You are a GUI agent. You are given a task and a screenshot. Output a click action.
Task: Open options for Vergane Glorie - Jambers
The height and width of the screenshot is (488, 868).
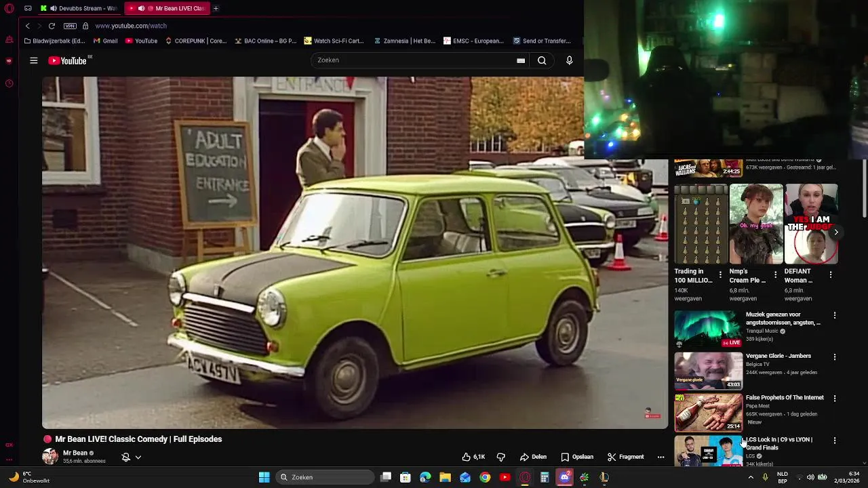coord(835,357)
